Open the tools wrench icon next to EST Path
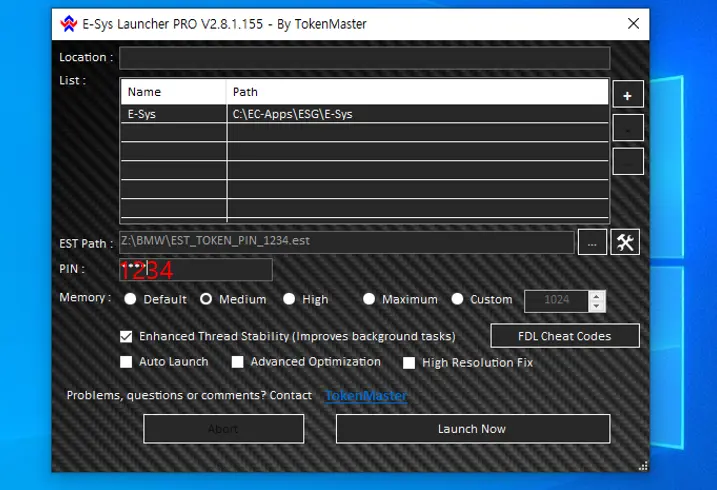 [624, 242]
